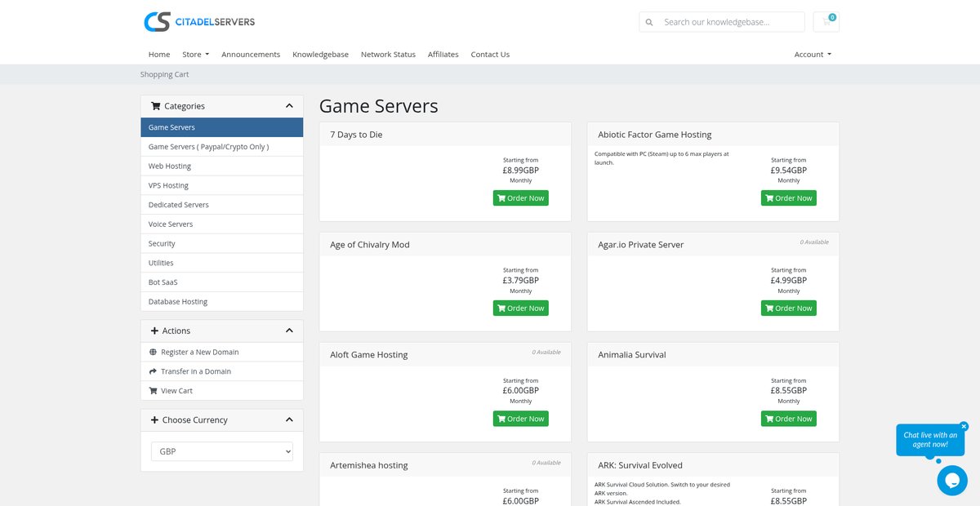The height and width of the screenshot is (506, 980).
Task: Open the GBP currency dropdown
Action: (222, 451)
